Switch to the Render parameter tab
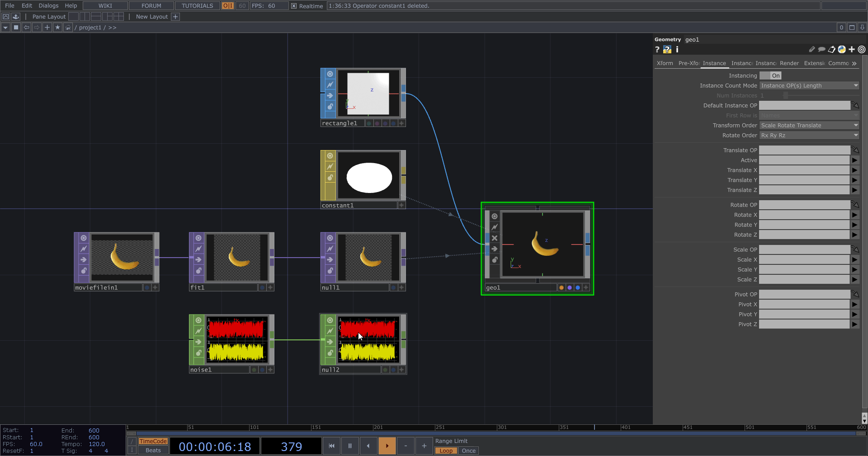 click(789, 63)
